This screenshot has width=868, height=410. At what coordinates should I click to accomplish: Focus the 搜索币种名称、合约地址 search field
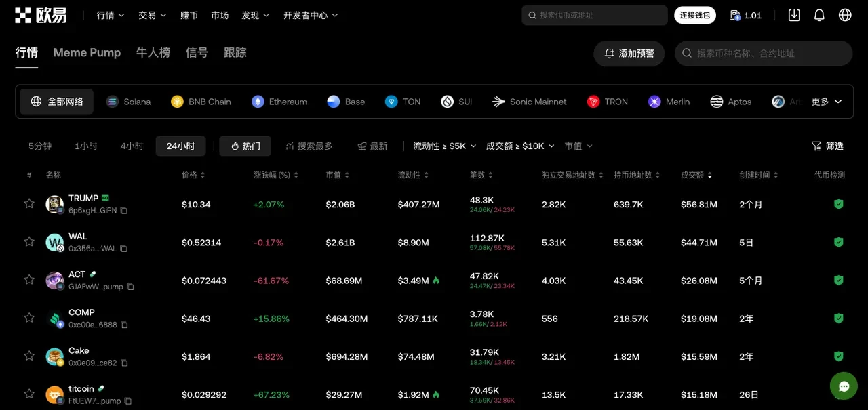pos(764,53)
